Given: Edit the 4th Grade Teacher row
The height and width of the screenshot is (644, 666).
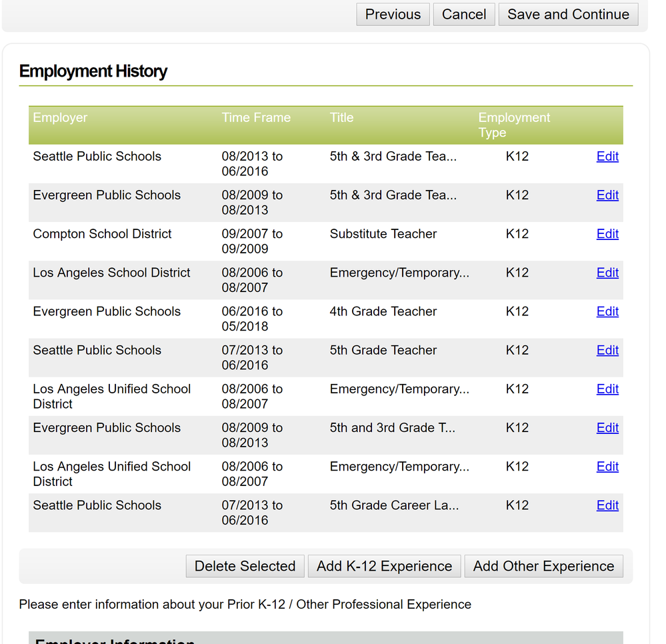Looking at the screenshot, I should point(607,311).
